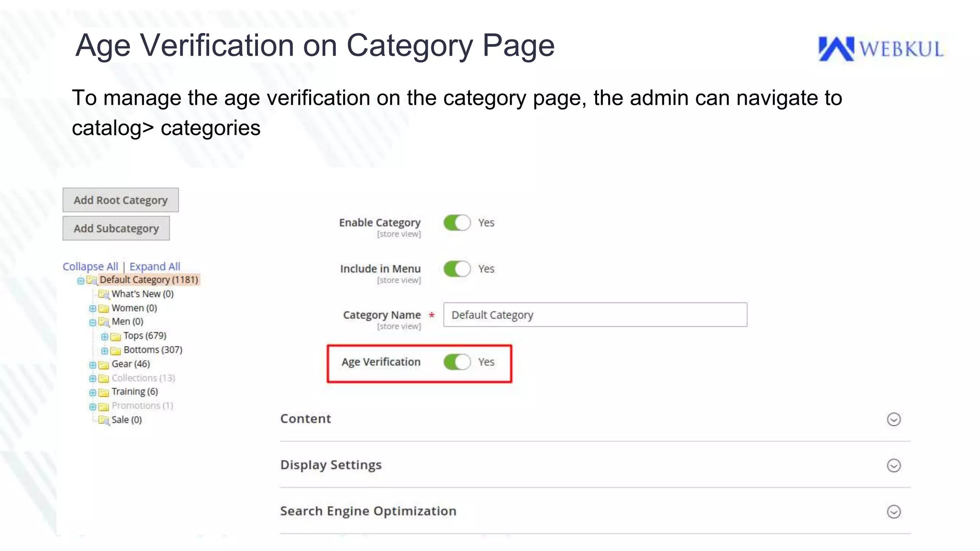Toggle the Include in Menu switch
Screen dimensions: 980x551
point(457,269)
